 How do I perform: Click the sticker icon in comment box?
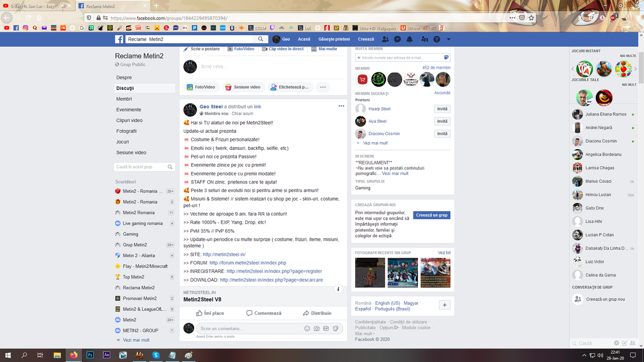(x=336, y=328)
